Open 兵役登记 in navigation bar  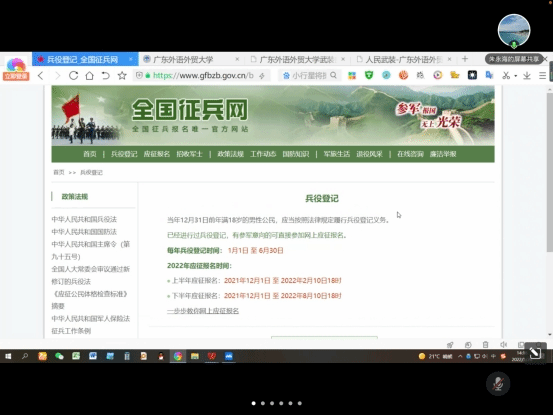point(124,154)
